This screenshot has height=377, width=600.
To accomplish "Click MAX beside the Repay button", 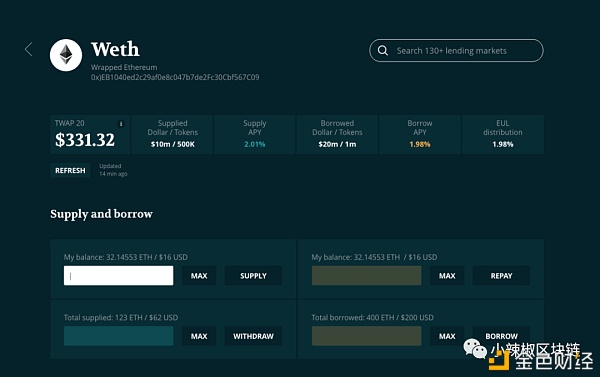I will pos(447,276).
